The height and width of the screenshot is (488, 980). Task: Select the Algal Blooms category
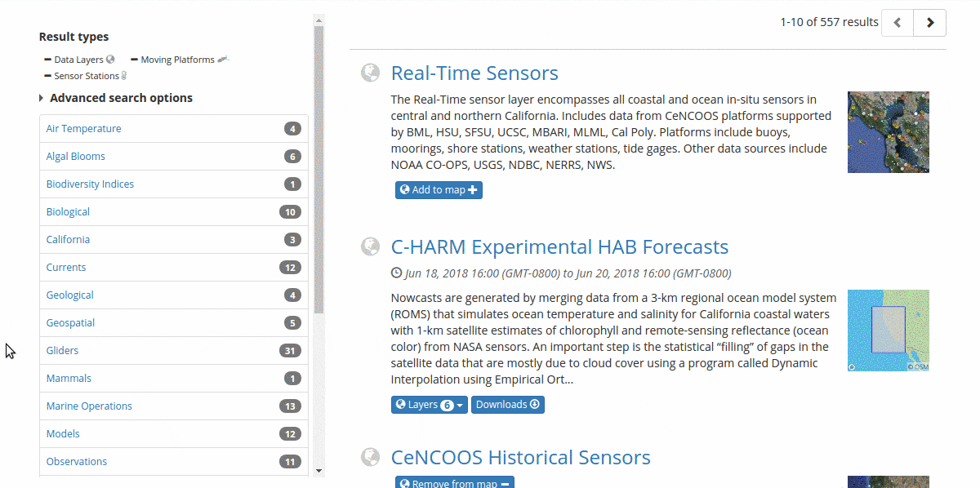pyautogui.click(x=174, y=157)
